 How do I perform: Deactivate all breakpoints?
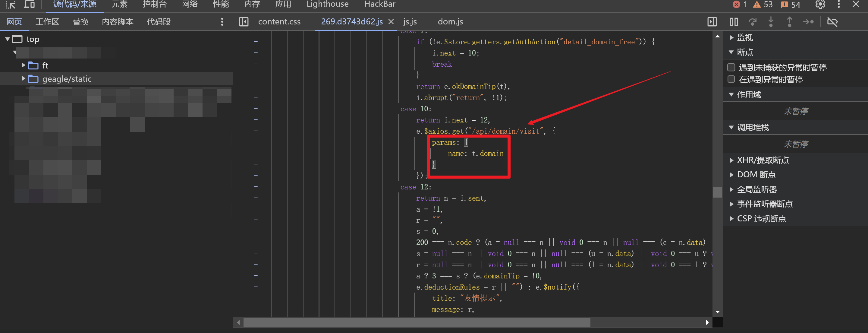[832, 22]
